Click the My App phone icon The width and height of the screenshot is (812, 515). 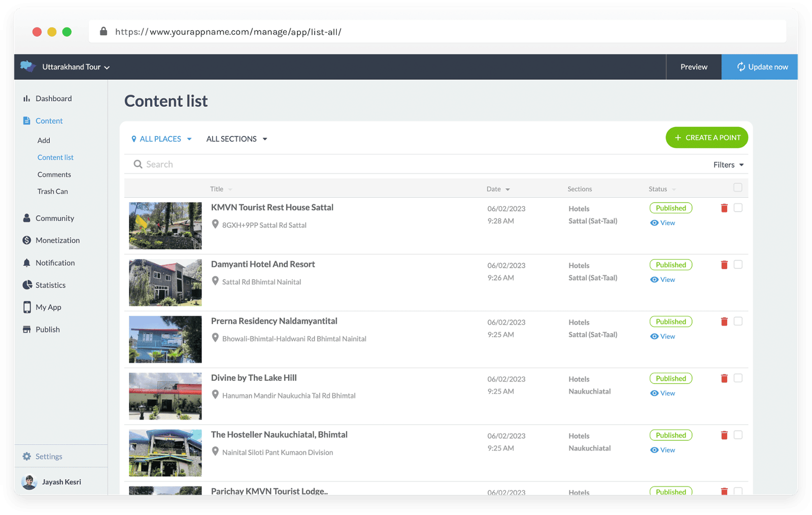(27, 307)
